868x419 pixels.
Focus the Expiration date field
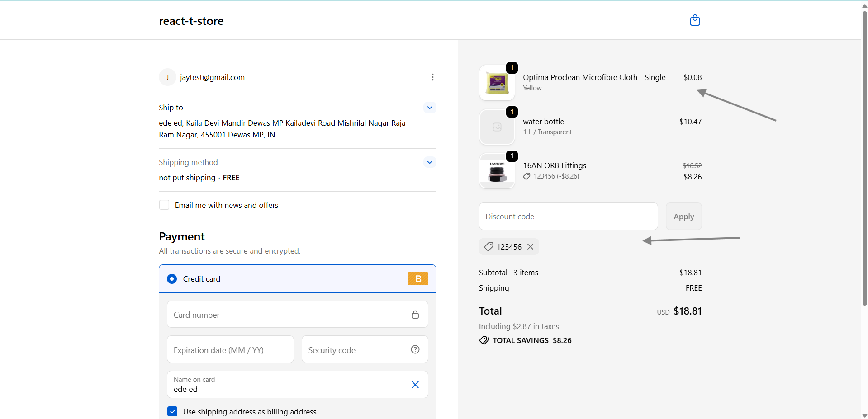pos(230,350)
